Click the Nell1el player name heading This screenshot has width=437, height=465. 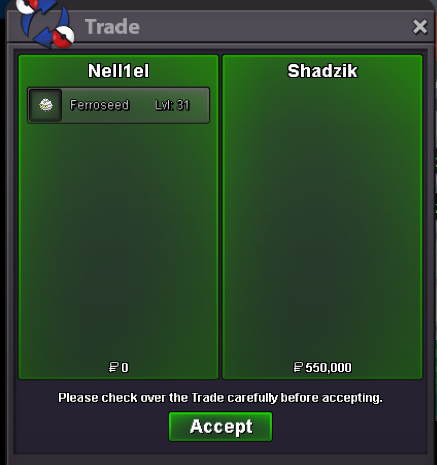(118, 71)
